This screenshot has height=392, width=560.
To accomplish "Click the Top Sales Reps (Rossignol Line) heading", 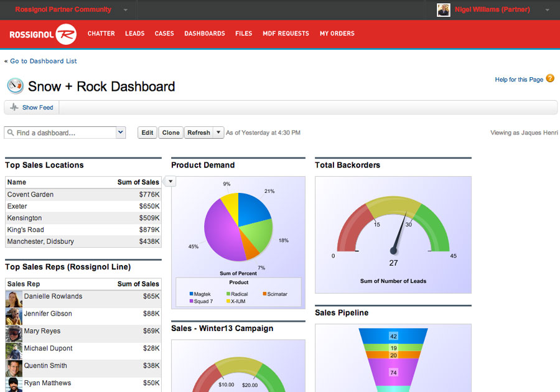I will (68, 267).
